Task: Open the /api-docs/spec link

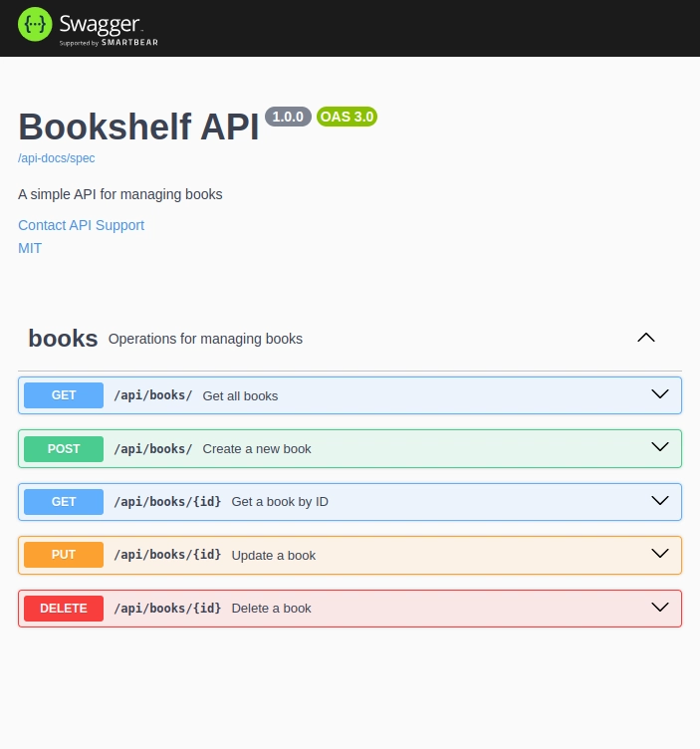Action: tap(57, 158)
